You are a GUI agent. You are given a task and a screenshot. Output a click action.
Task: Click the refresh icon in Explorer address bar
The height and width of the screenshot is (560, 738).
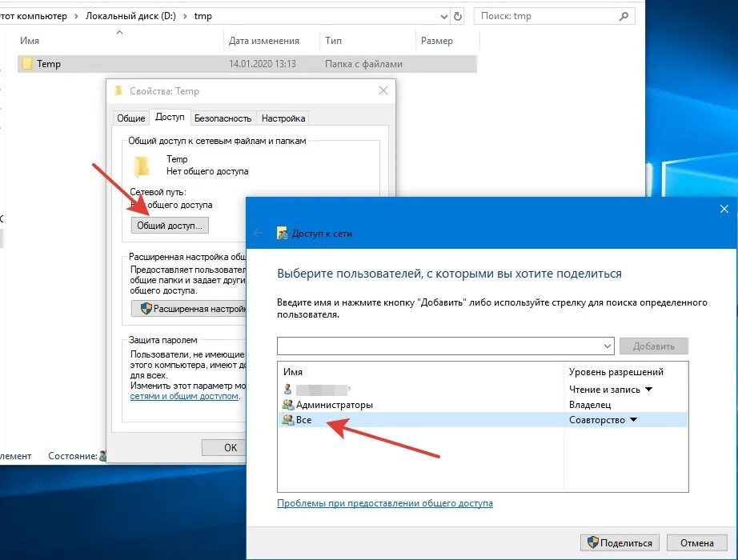click(458, 17)
